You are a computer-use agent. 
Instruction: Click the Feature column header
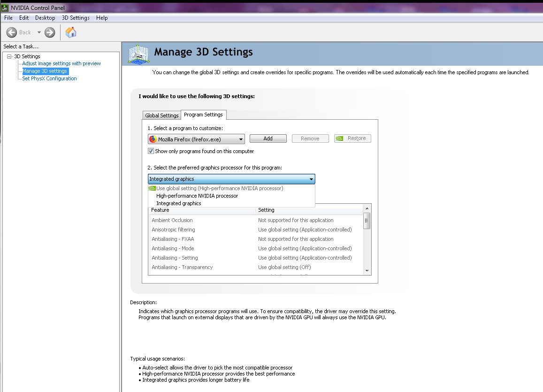[x=201, y=210]
